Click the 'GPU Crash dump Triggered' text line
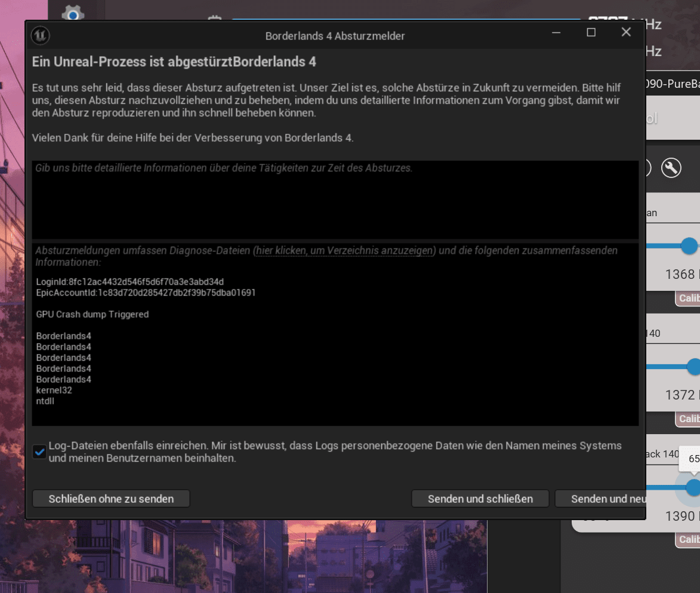Viewport: 700px width, 593px height. (92, 314)
